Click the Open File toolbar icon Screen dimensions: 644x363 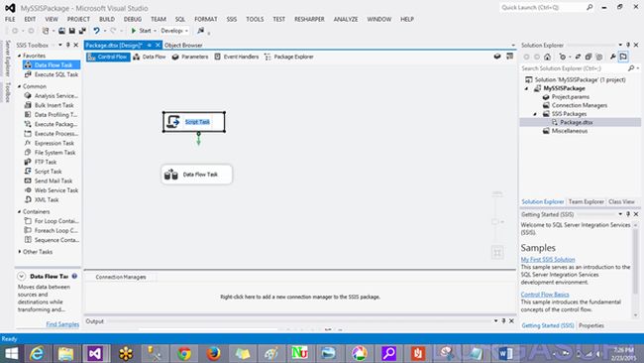click(x=61, y=31)
